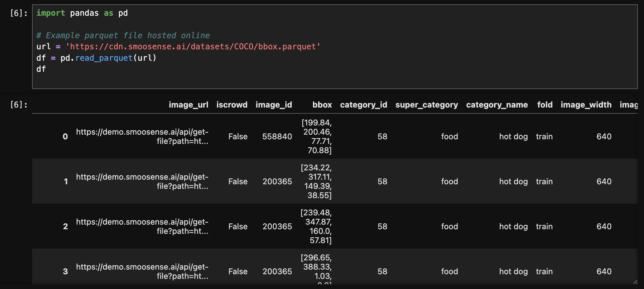
Task: Click the code comment about example parquet file
Action: pyautogui.click(x=123, y=36)
